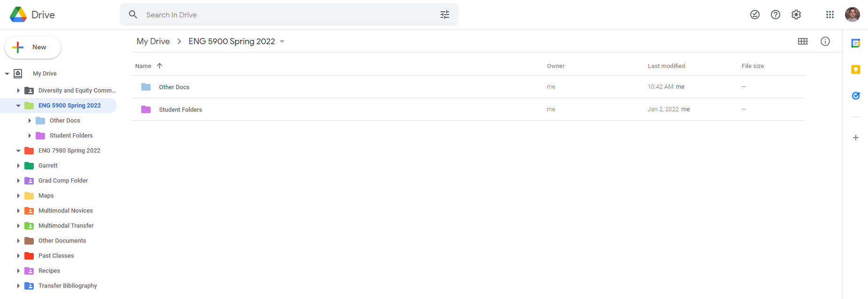Click the Last modified column header
This screenshot has height=299, width=868.
pyautogui.click(x=666, y=66)
